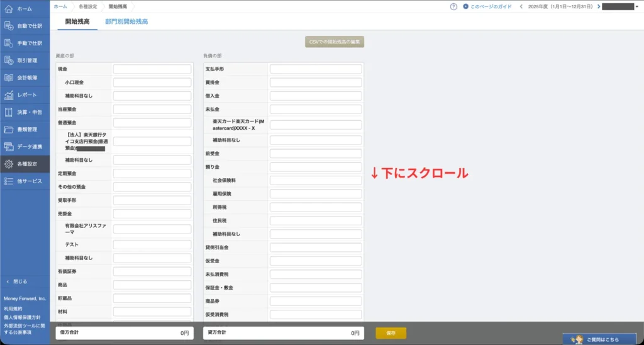Click the 材料 input field
Screen dimensions: 644x345
point(152,312)
